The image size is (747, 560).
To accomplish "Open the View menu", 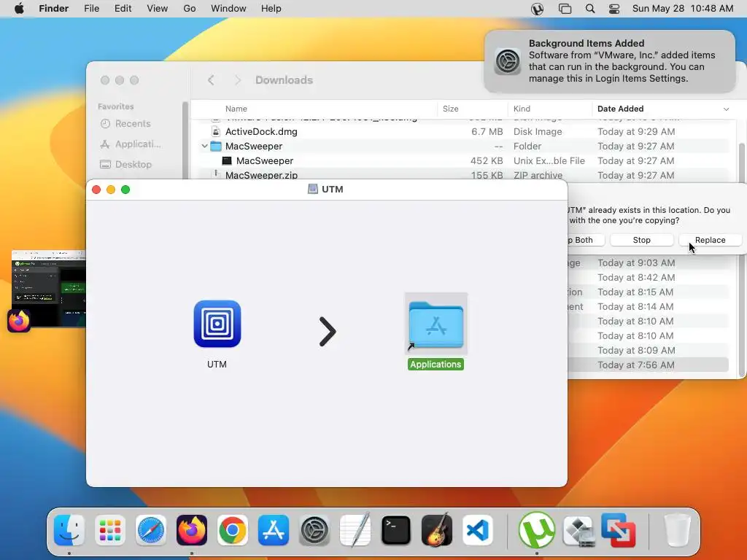I will pyautogui.click(x=158, y=9).
